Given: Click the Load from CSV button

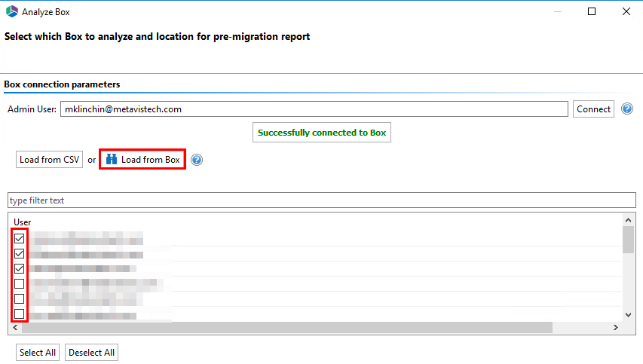Looking at the screenshot, I should [49, 160].
